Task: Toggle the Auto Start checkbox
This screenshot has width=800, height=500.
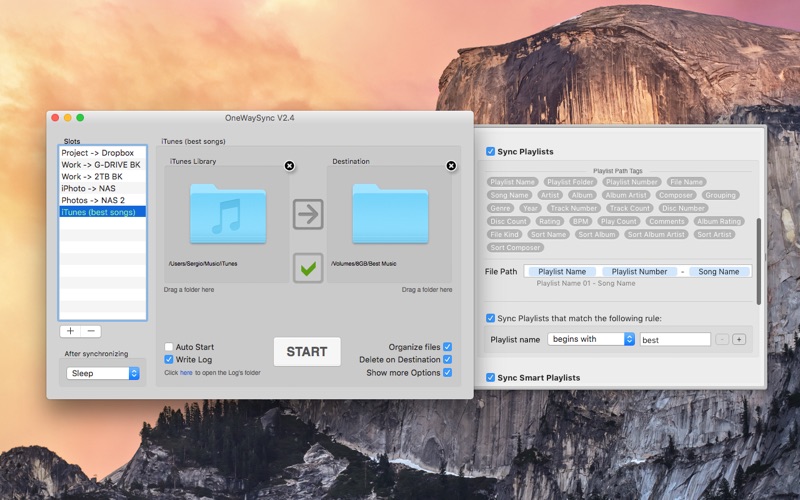Action: click(169, 347)
